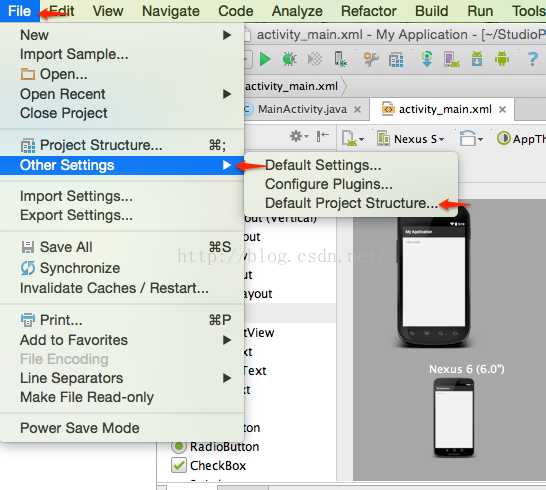Click the Sync Project with Gradle icon
The image size is (546, 490).
tap(427, 59)
